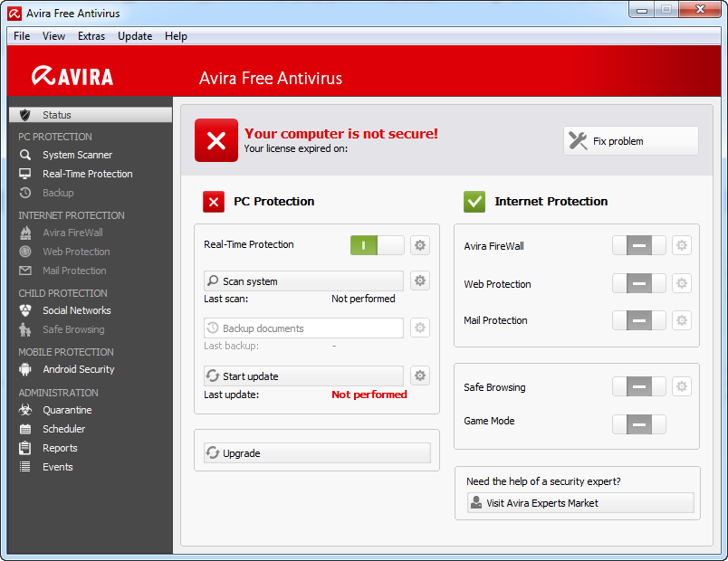The height and width of the screenshot is (561, 728).
Task: Click the red X not-secure status icon
Action: click(216, 140)
